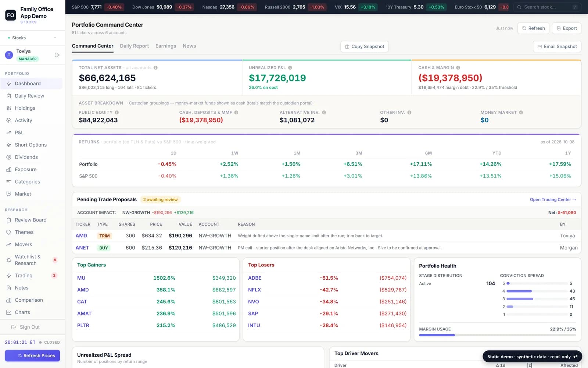
Task: Click the PLTR ticker in Top Gainers
Action: pos(83,326)
